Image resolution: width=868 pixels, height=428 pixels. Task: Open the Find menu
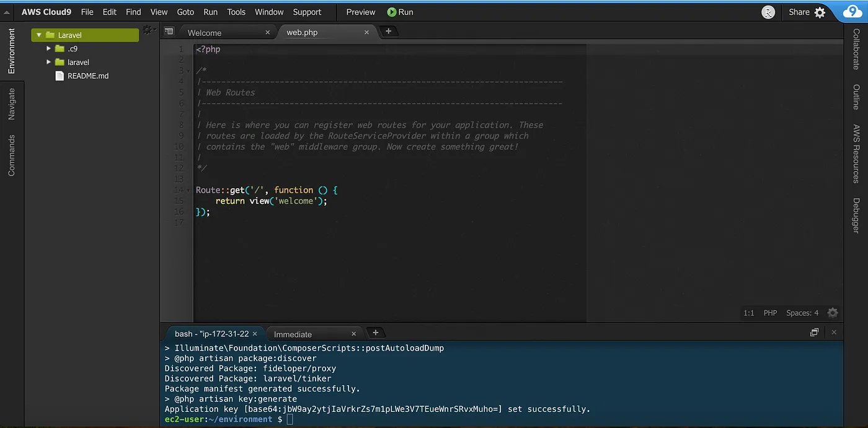(x=133, y=12)
